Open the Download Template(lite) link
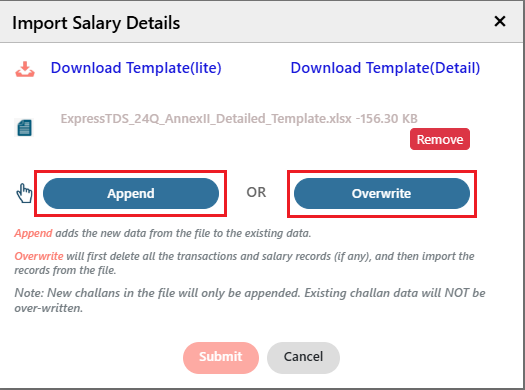 pos(136,68)
